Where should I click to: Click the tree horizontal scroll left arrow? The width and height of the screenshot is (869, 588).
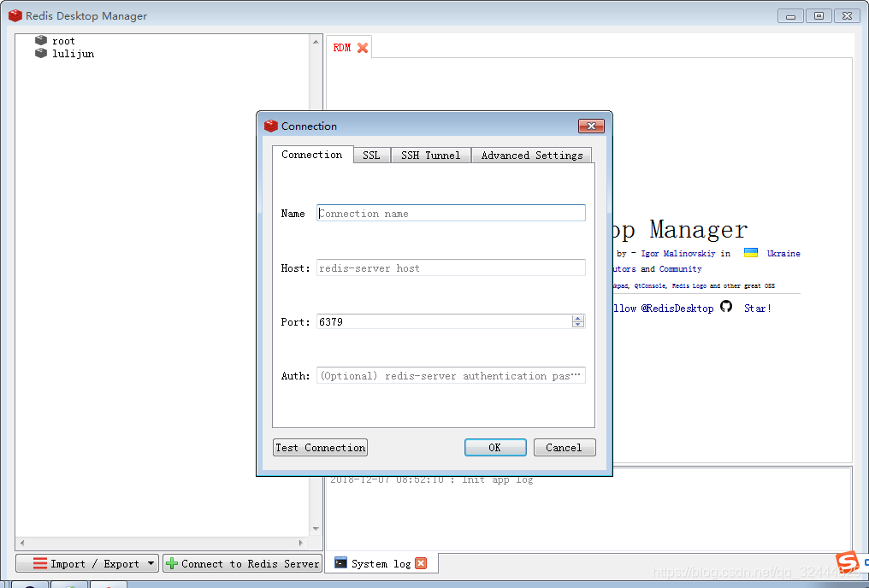click(22, 544)
